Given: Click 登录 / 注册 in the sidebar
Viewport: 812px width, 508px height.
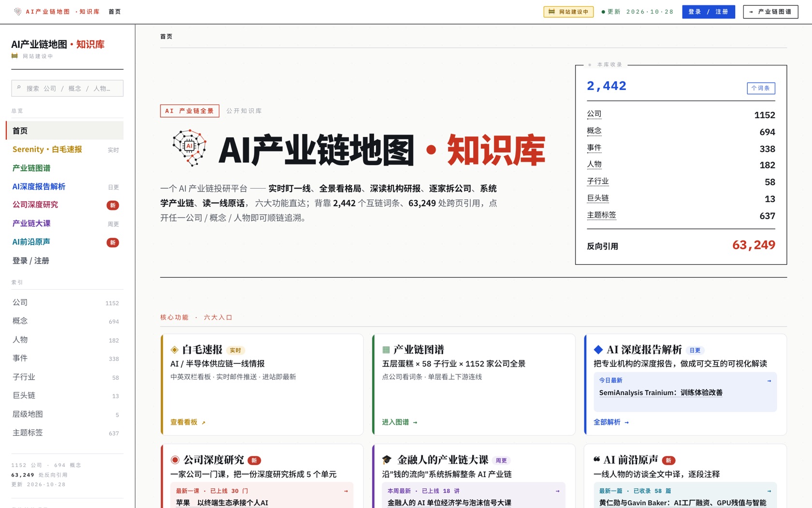Looking at the screenshot, I should click(x=65, y=261).
